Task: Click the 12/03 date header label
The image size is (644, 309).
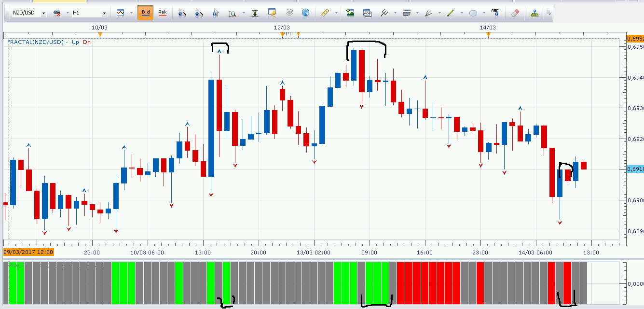Action: (x=282, y=28)
